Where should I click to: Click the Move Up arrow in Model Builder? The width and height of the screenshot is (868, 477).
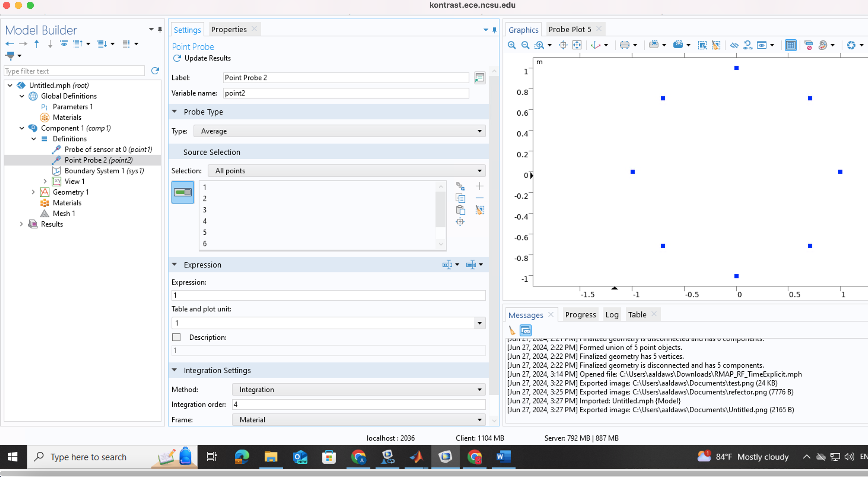tap(37, 44)
